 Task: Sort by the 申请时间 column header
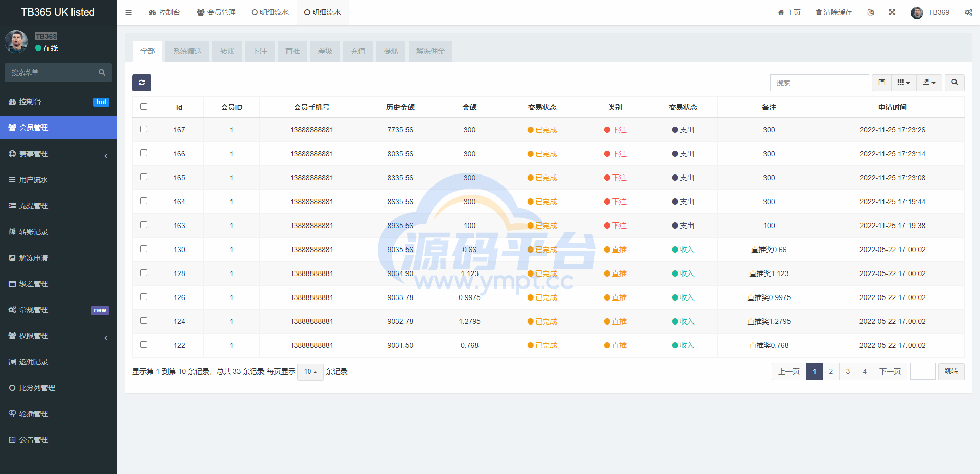[x=893, y=107]
